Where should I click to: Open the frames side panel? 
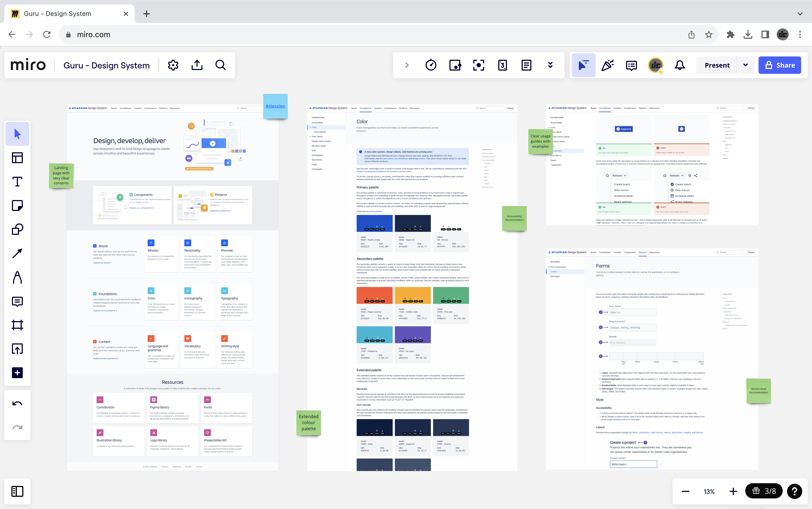(17, 491)
